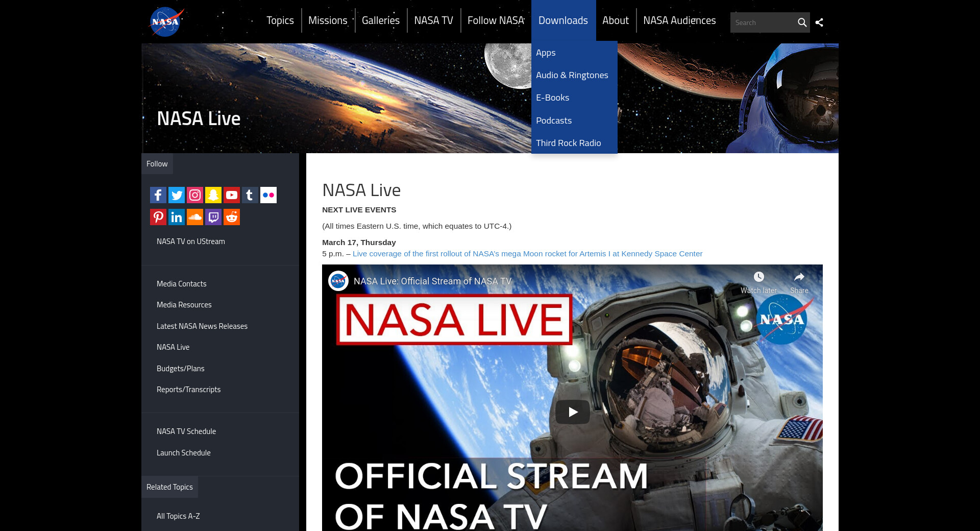Click the share icon beside search
Screen dimensions: 980x531
click(x=819, y=22)
